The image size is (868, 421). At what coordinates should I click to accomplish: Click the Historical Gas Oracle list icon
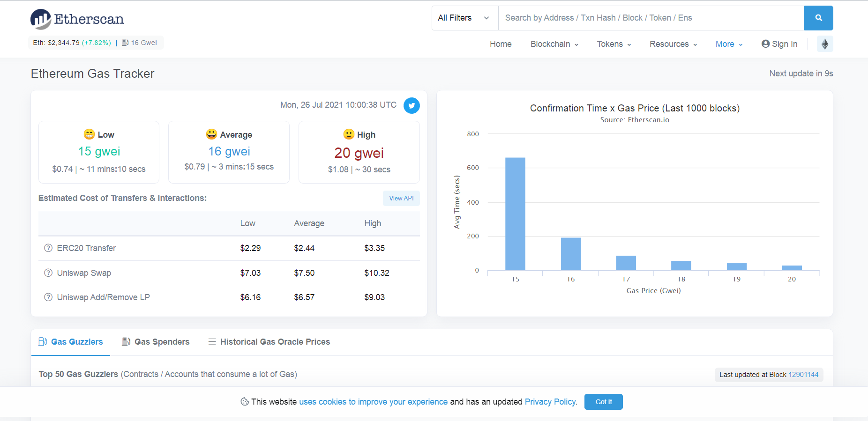click(x=212, y=342)
